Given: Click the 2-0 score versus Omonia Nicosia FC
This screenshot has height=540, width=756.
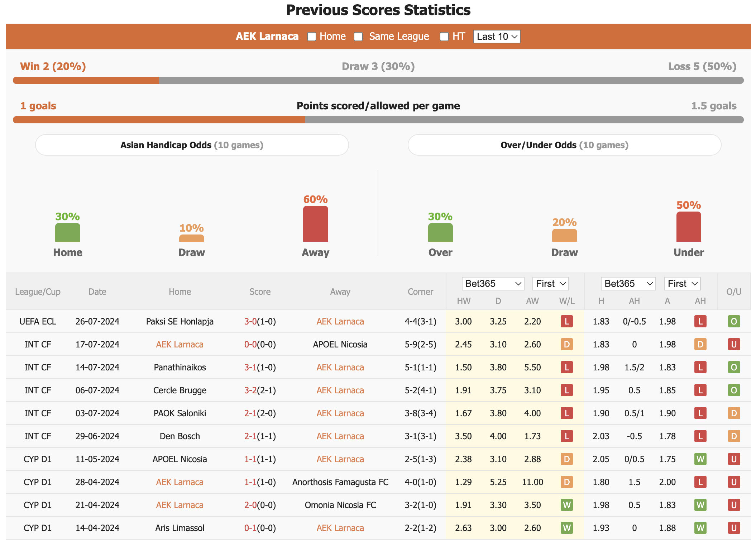Looking at the screenshot, I should 250,505.
